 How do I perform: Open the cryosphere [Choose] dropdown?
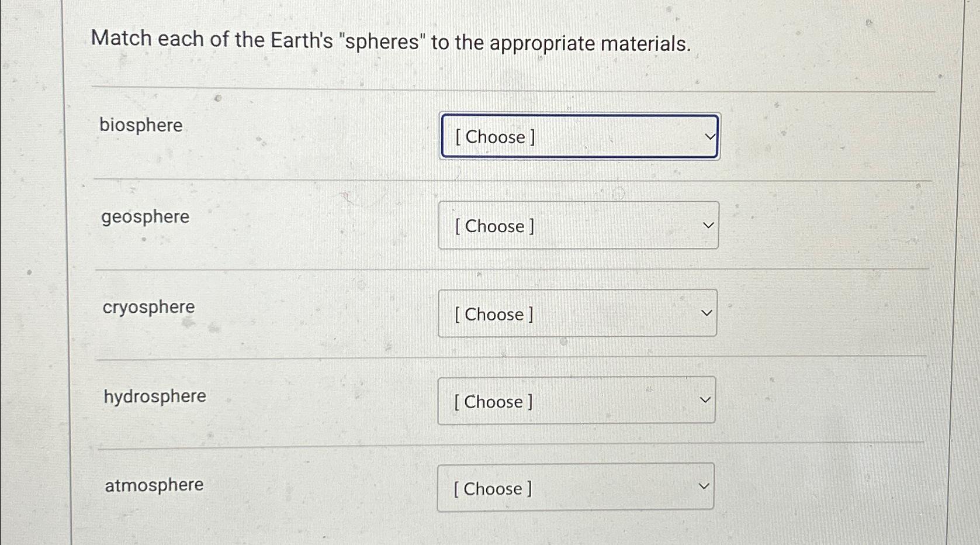tap(577, 314)
